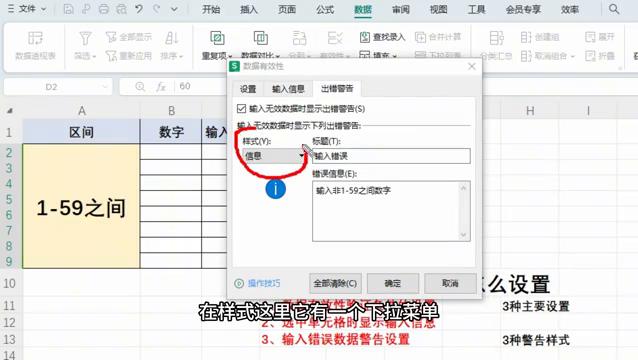Click the 分类汇总 subtotal icon

(x=496, y=38)
